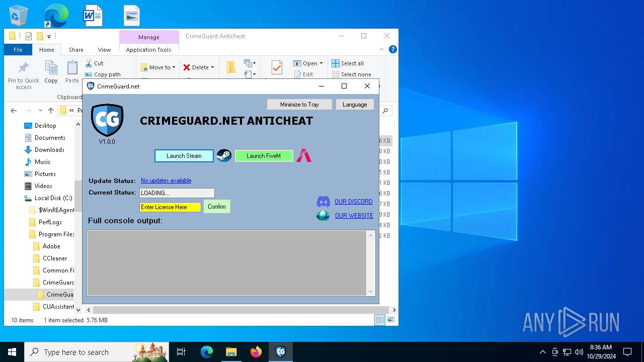644x362 pixels.
Task: Open the OUR DISCORD link
Action: coord(354,202)
